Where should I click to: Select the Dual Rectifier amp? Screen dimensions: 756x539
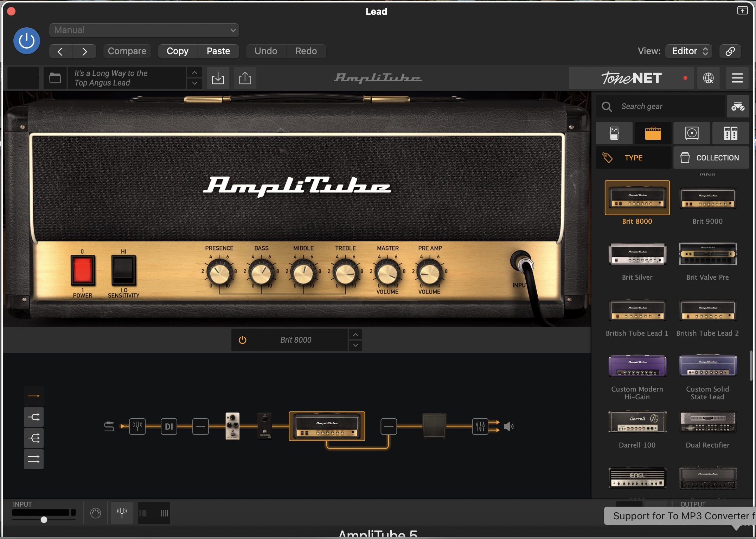pyautogui.click(x=707, y=422)
